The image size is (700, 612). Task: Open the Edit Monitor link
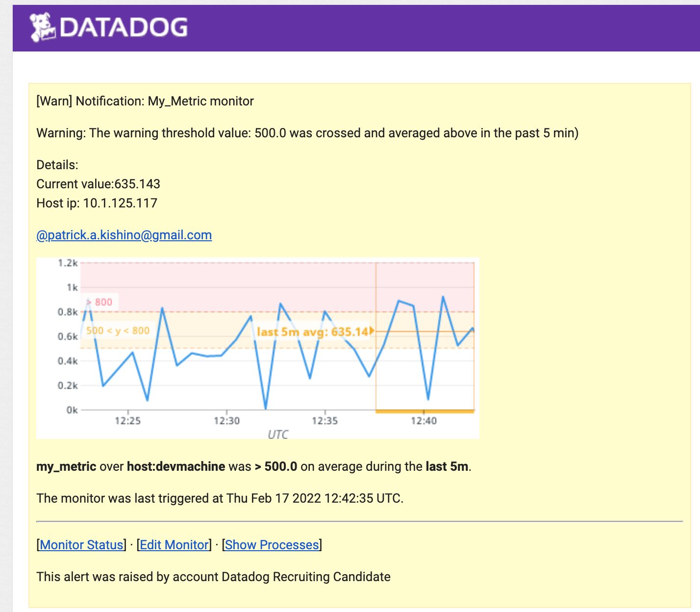[175, 545]
